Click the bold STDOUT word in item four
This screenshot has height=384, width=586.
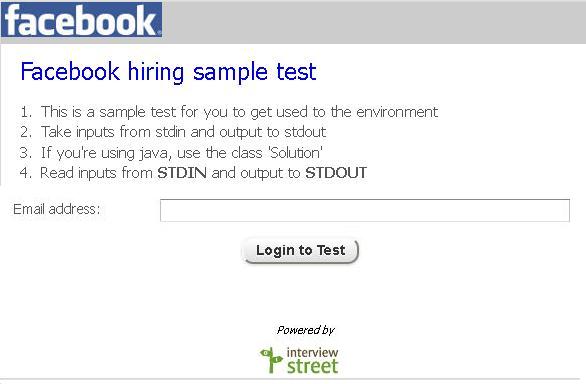click(x=336, y=173)
